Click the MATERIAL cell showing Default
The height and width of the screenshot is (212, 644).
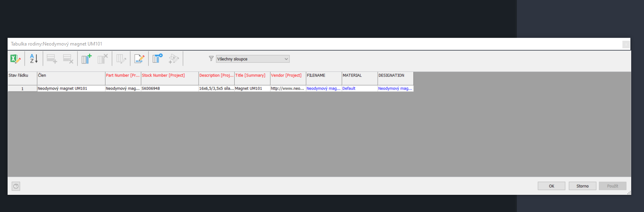click(x=359, y=89)
